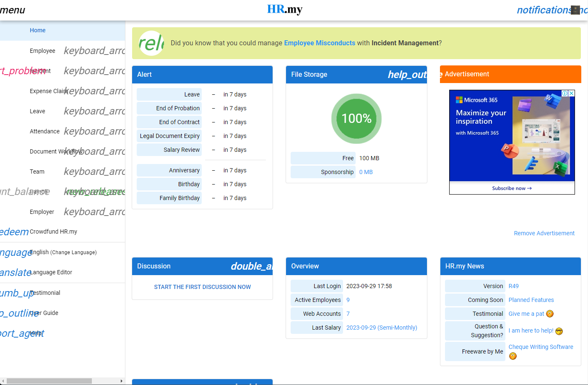The width and height of the screenshot is (588, 385).
Task: Click the help icon in File Storage header
Action: pyautogui.click(x=407, y=75)
